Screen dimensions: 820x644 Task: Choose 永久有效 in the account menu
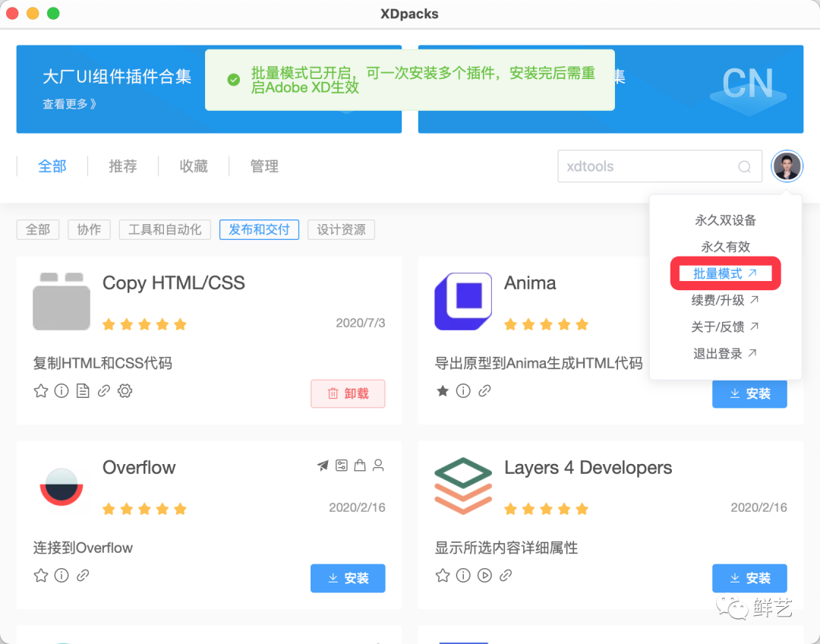click(x=725, y=247)
